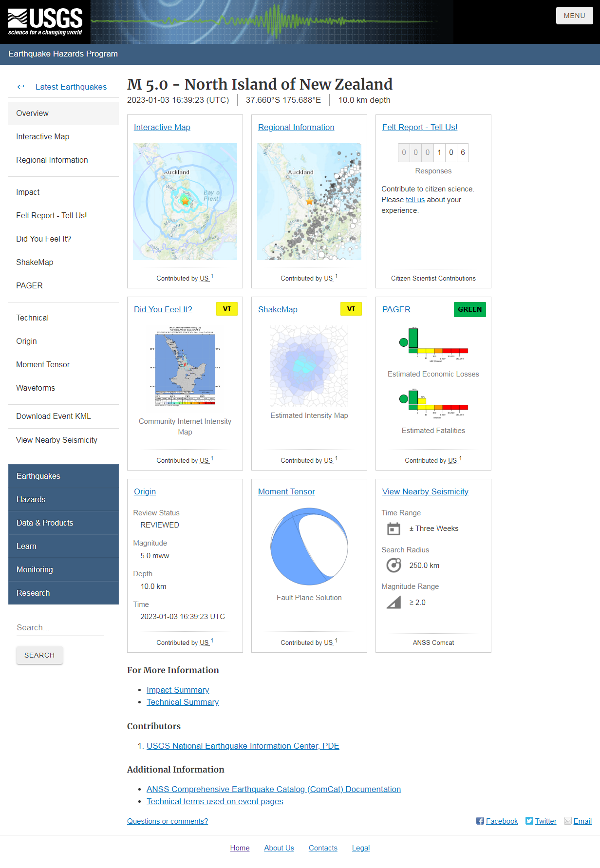Select Moment Tensor in the sidebar

click(63, 364)
